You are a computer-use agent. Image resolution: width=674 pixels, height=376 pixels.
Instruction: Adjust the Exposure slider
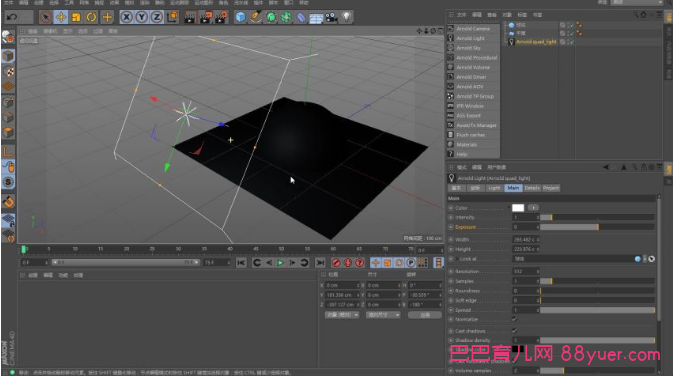tap(597, 227)
